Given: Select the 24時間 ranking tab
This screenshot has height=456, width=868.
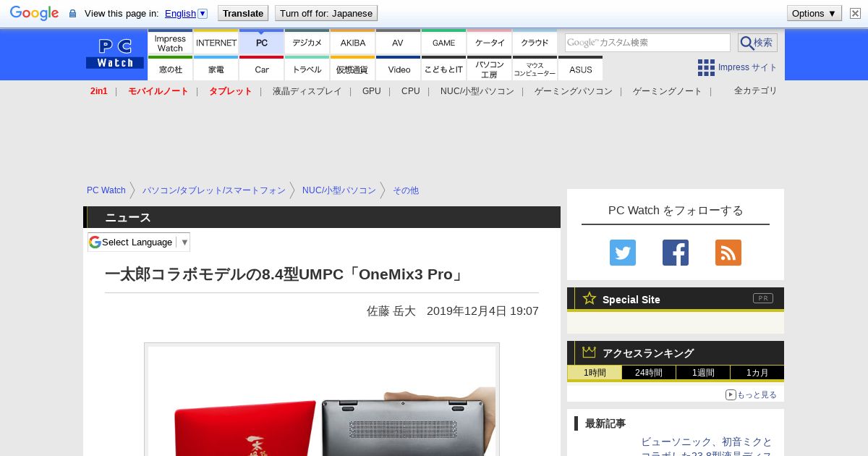Looking at the screenshot, I should pyautogui.click(x=649, y=373).
